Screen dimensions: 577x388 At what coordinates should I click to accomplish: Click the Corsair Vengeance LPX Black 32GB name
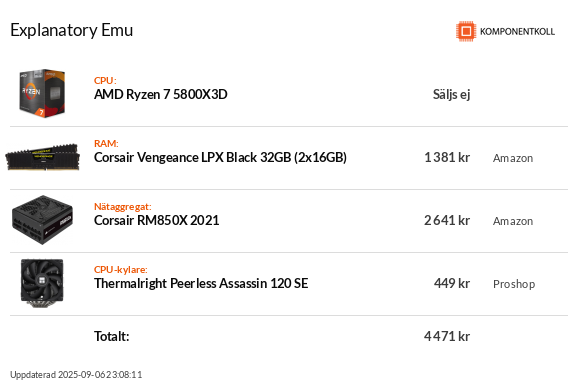(220, 158)
